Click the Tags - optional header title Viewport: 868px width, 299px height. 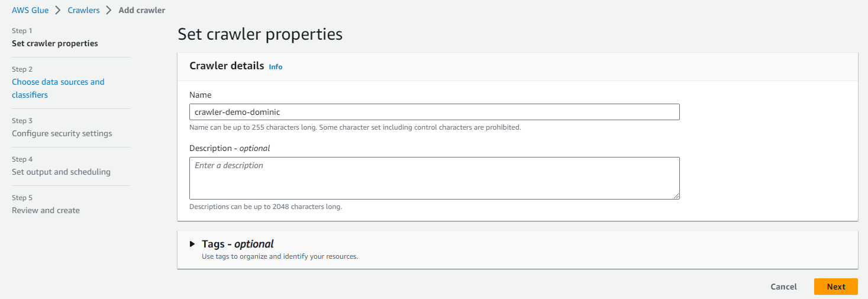(x=237, y=244)
